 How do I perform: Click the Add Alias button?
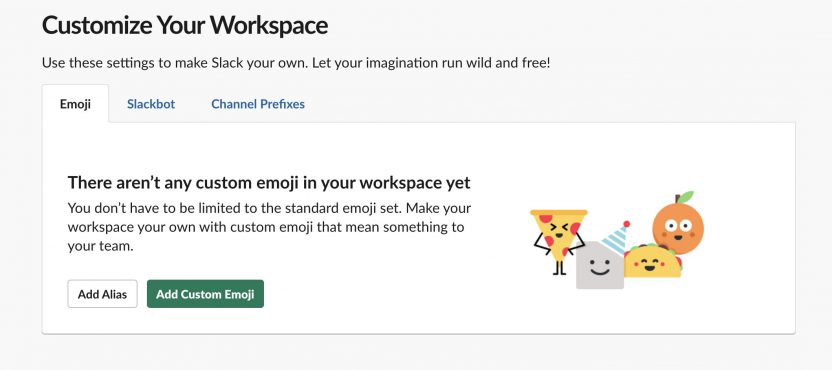102,294
